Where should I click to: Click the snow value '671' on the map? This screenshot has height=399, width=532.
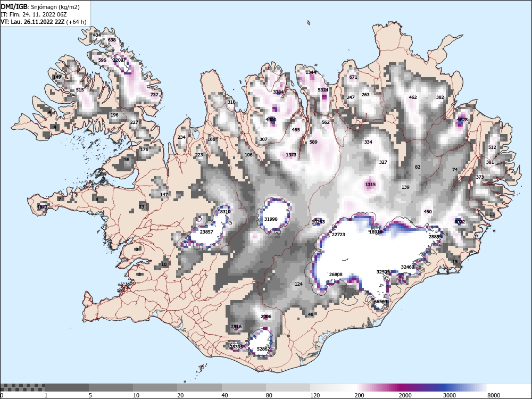pos(353,77)
